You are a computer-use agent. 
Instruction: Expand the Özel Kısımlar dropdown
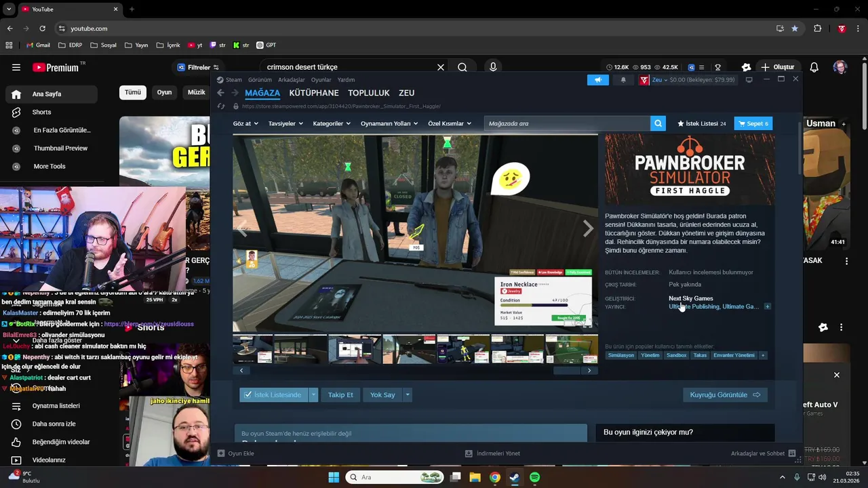pos(450,123)
